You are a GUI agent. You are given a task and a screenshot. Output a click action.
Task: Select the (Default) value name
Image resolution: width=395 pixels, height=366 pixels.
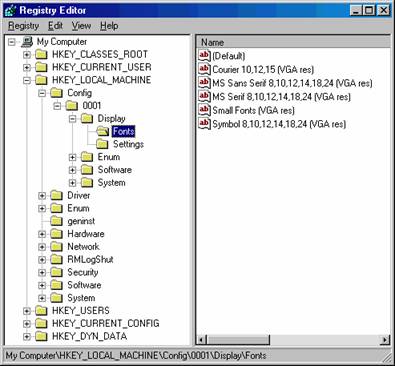click(x=229, y=56)
